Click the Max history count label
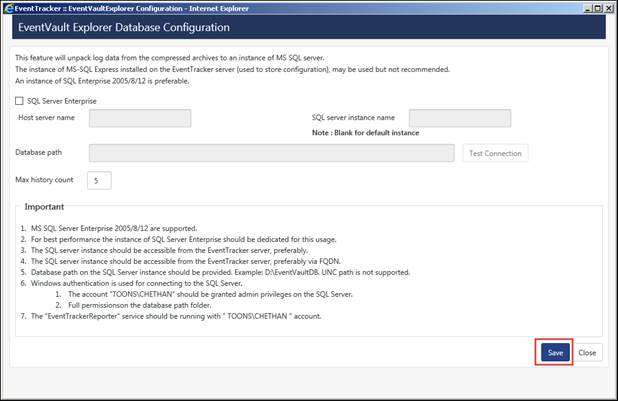Screen dimensions: 618x401 tap(44, 180)
